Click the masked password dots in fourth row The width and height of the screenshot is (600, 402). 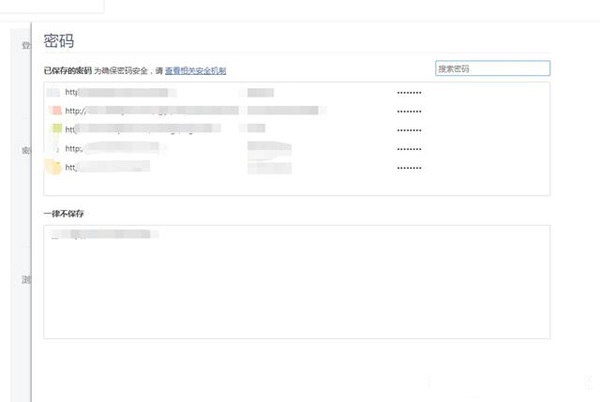(409, 149)
